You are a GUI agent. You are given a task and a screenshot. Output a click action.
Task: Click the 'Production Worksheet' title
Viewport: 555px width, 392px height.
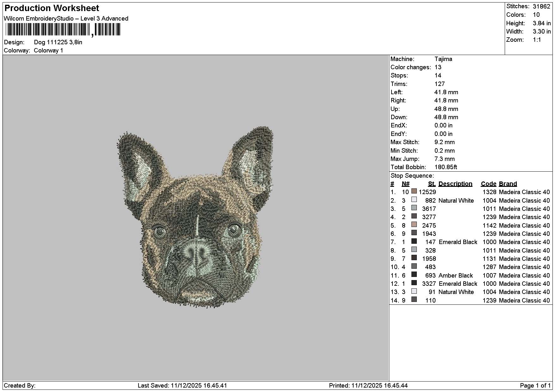[52, 8]
